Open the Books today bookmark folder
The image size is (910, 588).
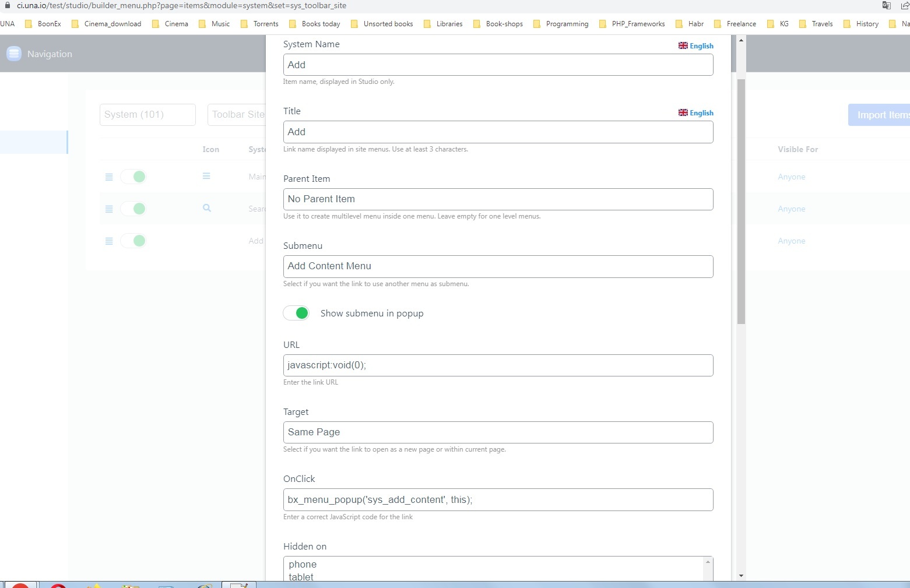(x=315, y=24)
